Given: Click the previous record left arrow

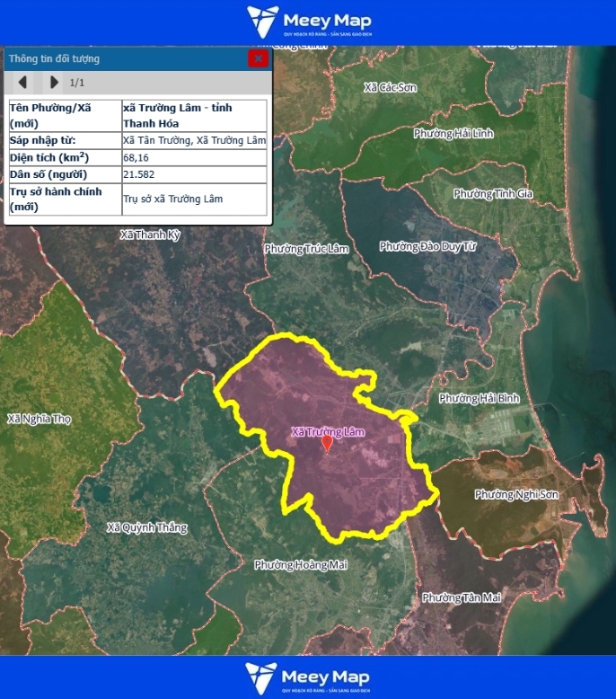Looking at the screenshot, I should pyautogui.click(x=22, y=83).
